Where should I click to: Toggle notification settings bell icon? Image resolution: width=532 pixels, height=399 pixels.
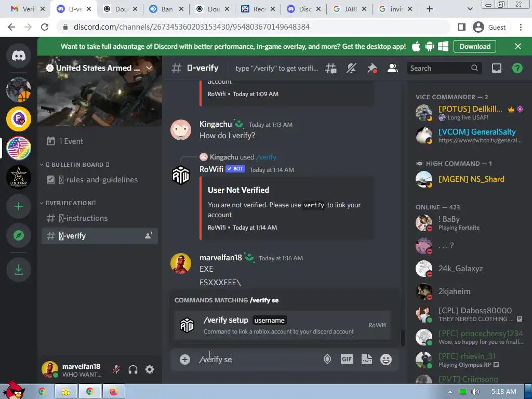coord(351,68)
